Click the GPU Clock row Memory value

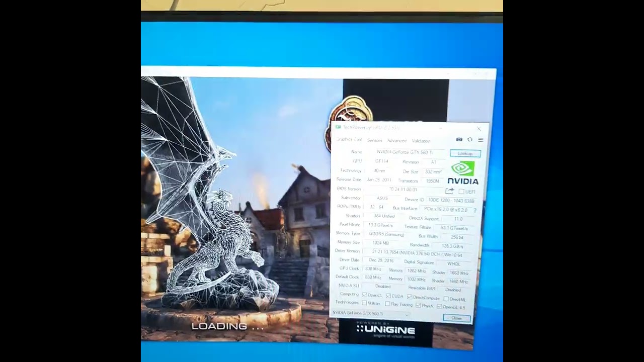(416, 271)
